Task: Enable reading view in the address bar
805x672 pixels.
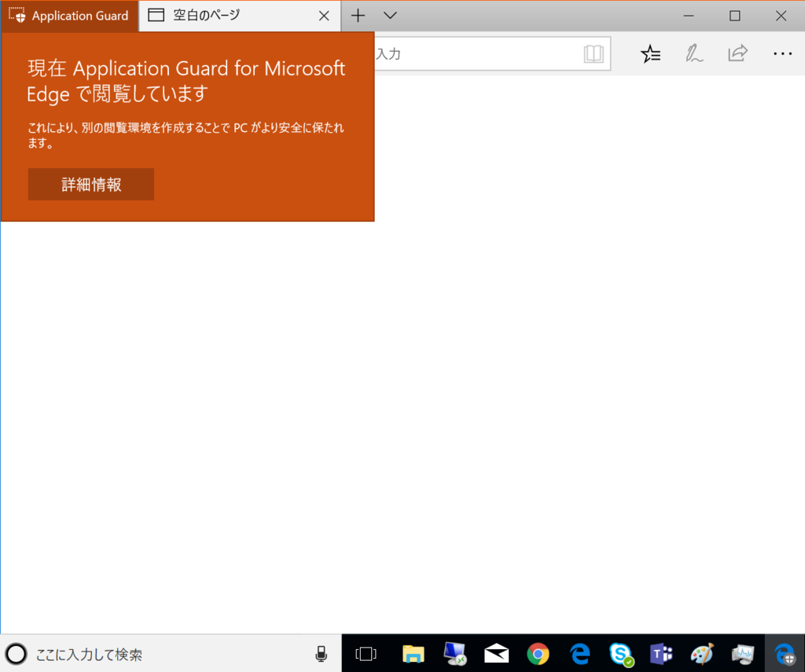Action: pos(595,53)
